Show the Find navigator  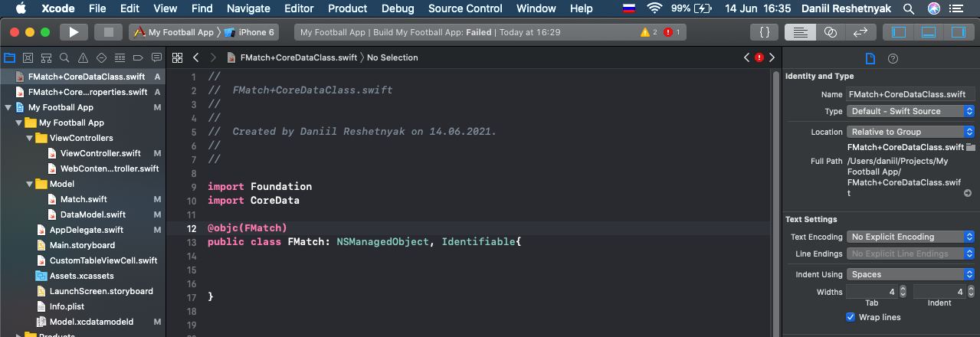(x=64, y=57)
